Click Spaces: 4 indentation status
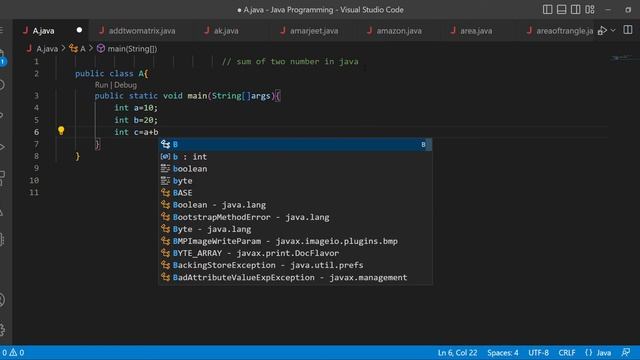 [502, 353]
